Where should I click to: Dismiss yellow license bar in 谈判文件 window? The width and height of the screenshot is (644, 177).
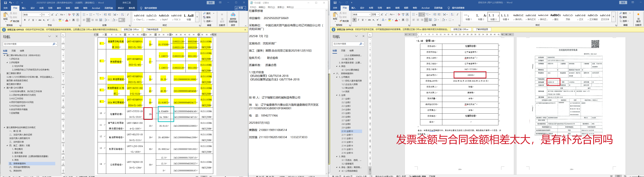coord(245,29)
